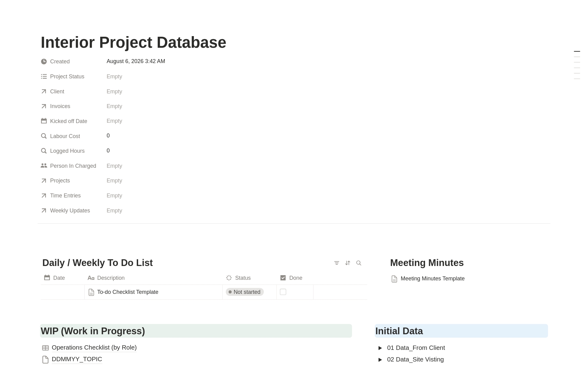Click the Kicked off Date calendar icon
588x367 pixels.
pos(44,121)
